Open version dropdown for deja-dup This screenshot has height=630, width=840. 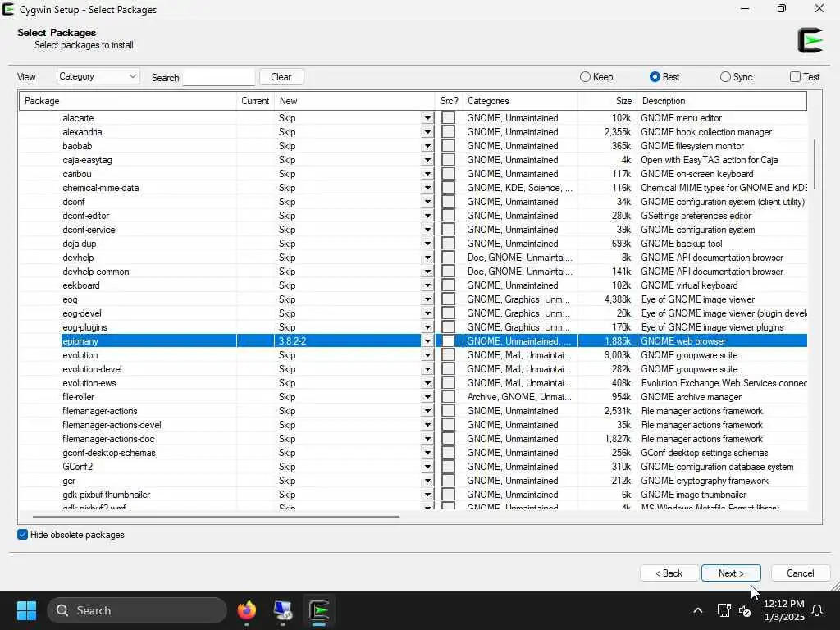point(427,243)
